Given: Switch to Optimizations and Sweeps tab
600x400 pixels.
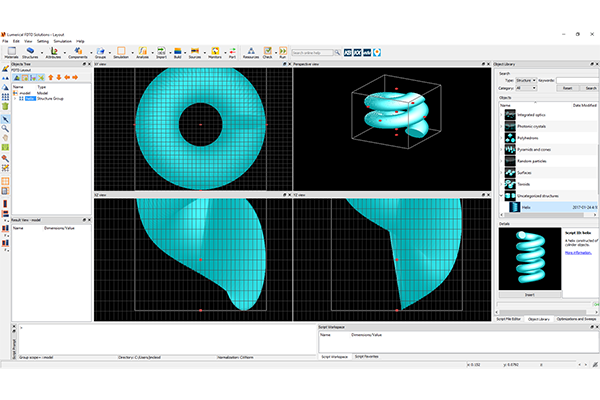Looking at the screenshot, I should click(x=576, y=319).
